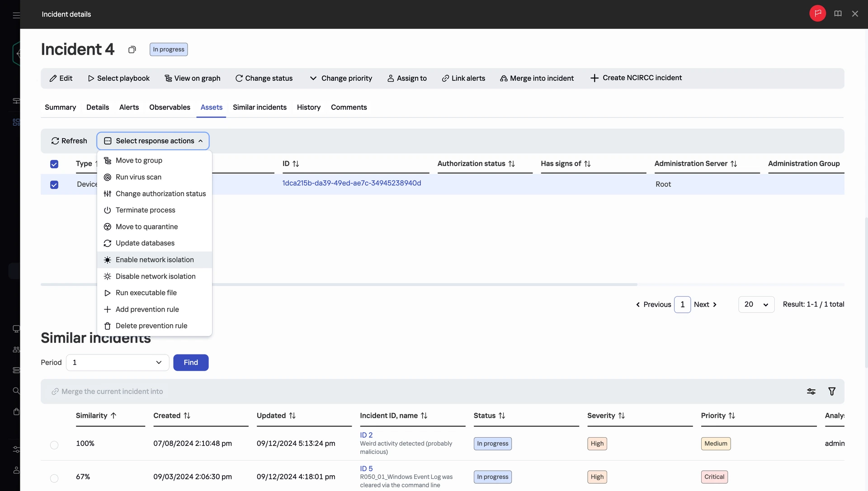Click Select playbook toolbar button
868x491 pixels.
[x=118, y=78]
